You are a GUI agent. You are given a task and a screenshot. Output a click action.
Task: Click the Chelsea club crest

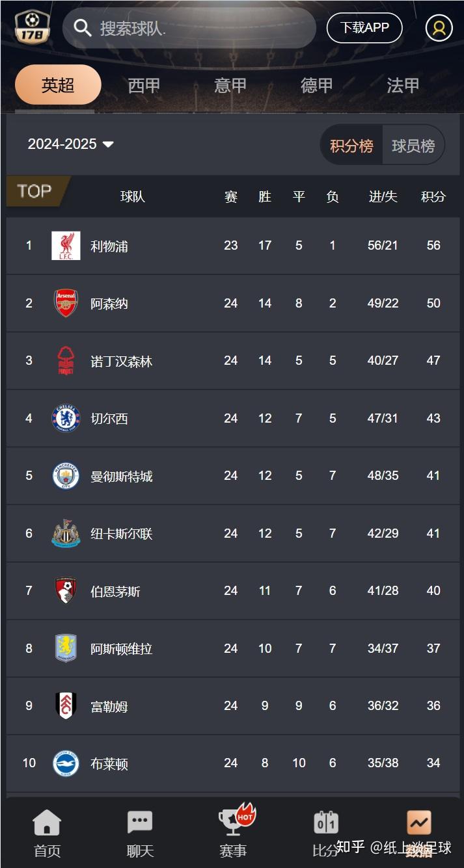[66, 418]
